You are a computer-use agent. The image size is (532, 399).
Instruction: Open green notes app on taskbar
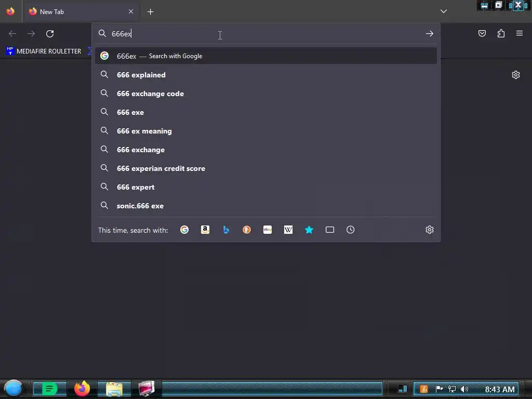pyautogui.click(x=49, y=389)
